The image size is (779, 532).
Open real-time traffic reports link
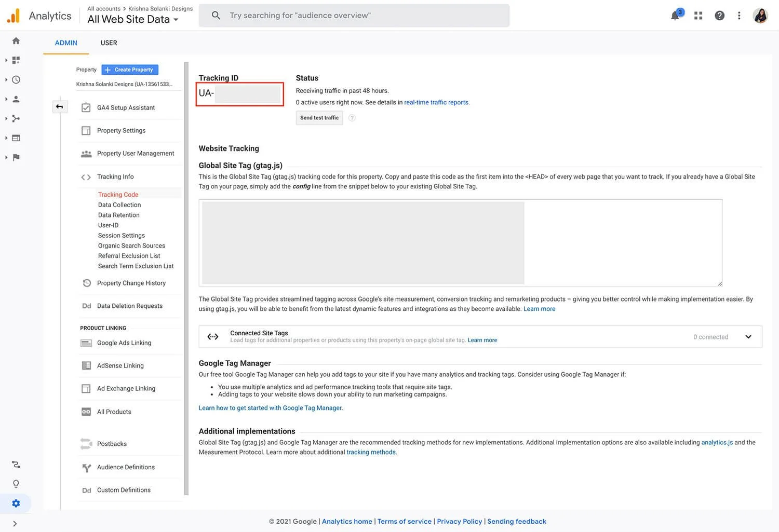pyautogui.click(x=436, y=102)
